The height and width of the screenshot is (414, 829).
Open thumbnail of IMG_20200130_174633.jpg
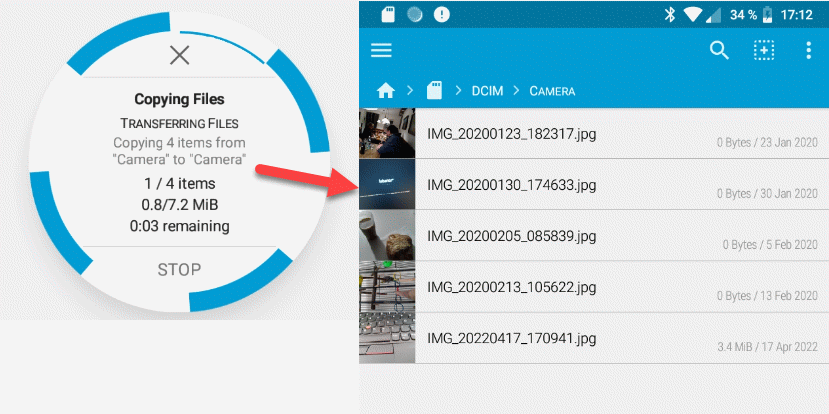point(387,185)
